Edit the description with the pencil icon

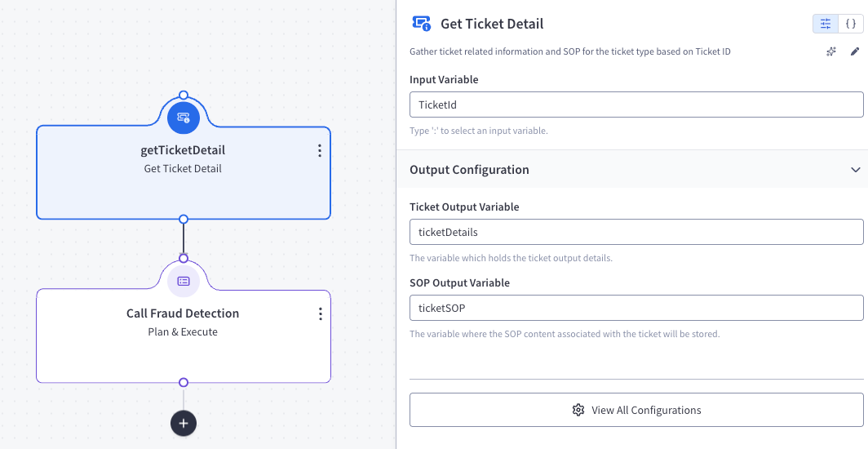[855, 51]
